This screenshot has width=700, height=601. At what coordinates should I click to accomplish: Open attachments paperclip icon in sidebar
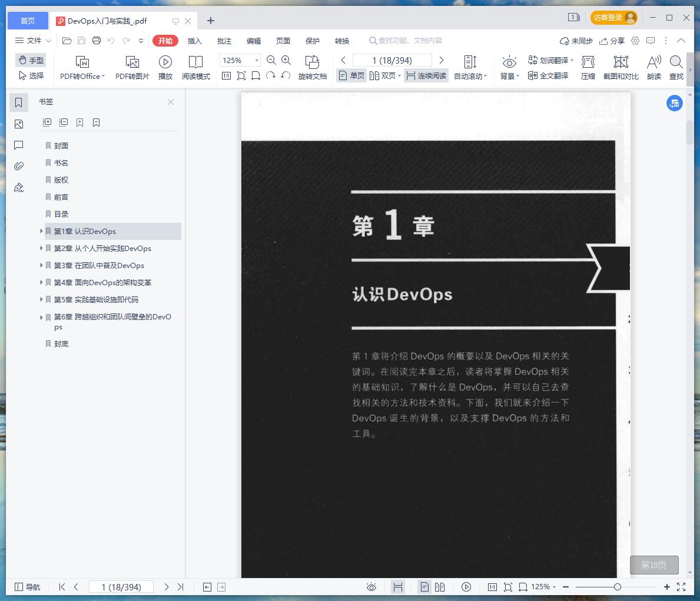pyautogui.click(x=19, y=166)
